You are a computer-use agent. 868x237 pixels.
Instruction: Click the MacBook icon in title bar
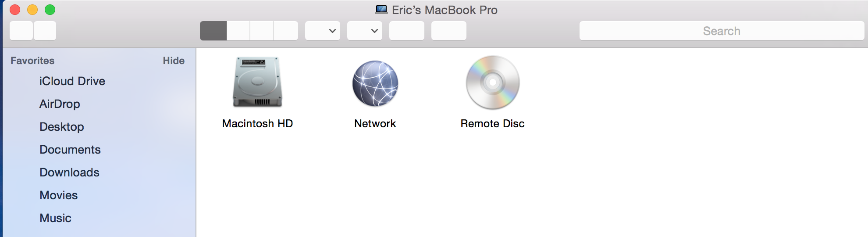pos(381,10)
